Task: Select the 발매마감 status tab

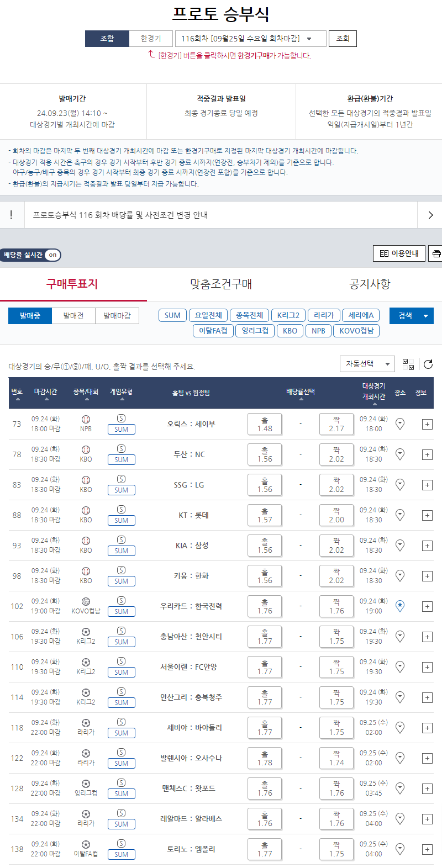Action: pos(117,316)
